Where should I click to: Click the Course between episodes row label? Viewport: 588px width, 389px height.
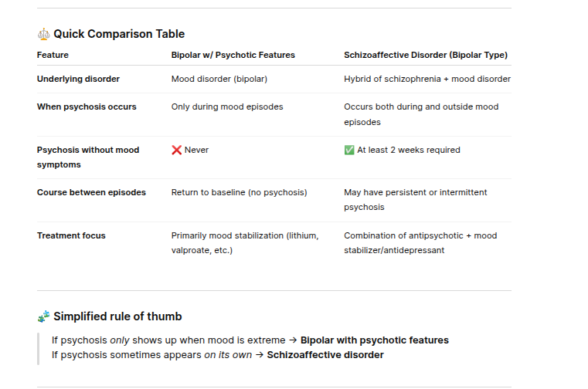tap(91, 192)
